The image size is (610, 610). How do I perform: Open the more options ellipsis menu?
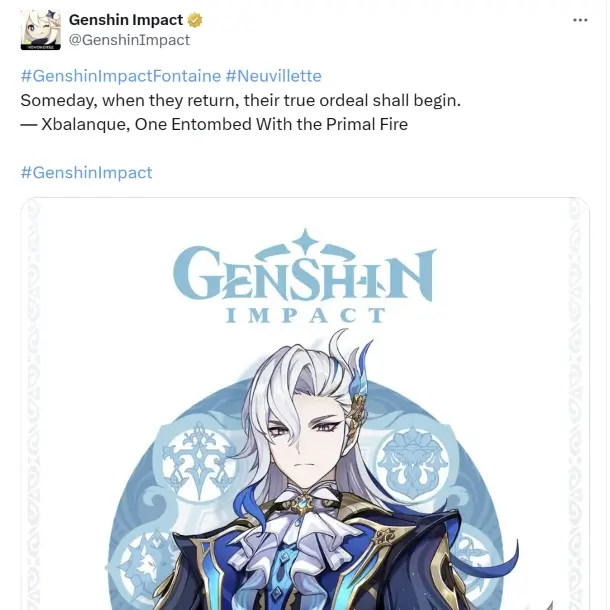pos(580,20)
